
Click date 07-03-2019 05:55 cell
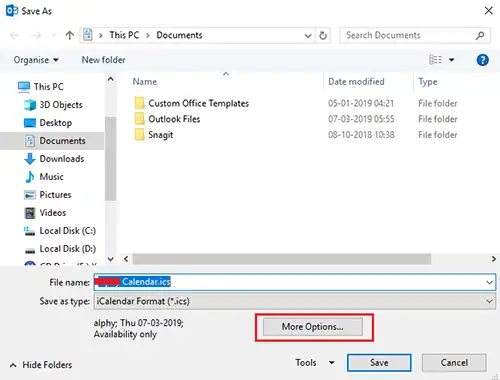coord(361,119)
